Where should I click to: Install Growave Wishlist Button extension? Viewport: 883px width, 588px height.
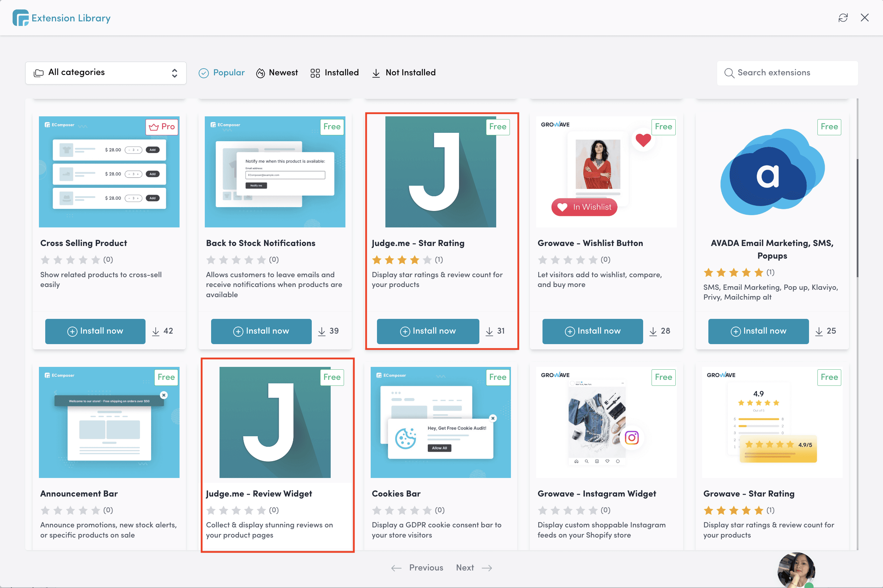coord(593,331)
